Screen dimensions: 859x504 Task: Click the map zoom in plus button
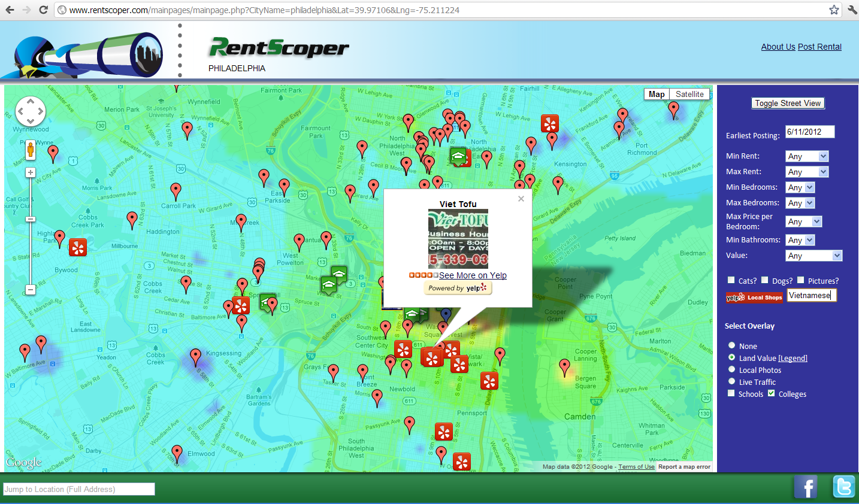click(31, 172)
